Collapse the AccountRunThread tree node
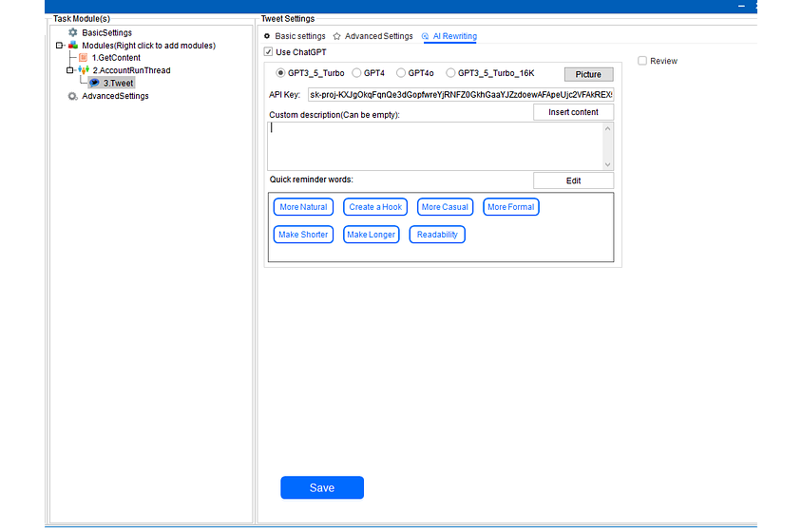Image resolution: width=802 pixels, height=532 pixels. (x=69, y=70)
